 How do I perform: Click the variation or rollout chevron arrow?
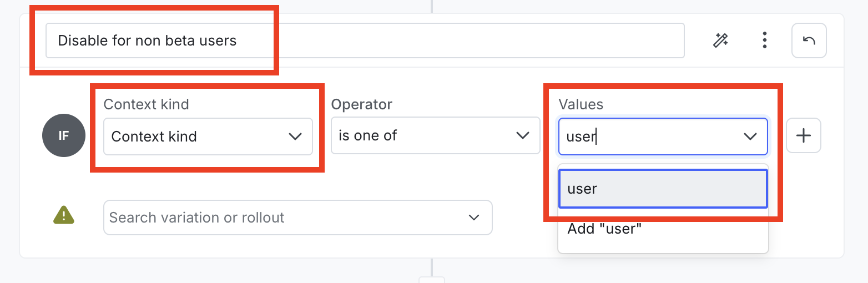pos(474,218)
